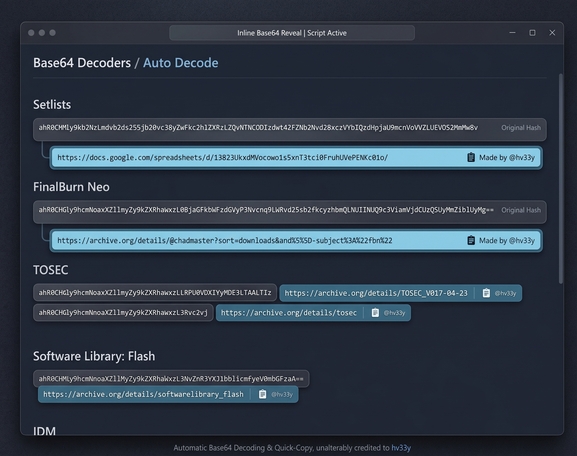Click Made by @hv33y on Setlists row
Viewport: 577px width, 456px height.
tap(507, 158)
